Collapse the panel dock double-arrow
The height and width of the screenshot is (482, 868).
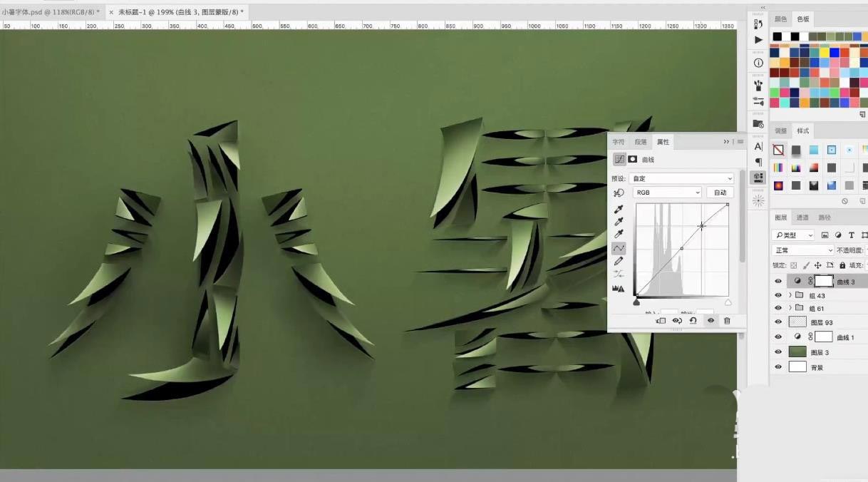click(763, 7)
